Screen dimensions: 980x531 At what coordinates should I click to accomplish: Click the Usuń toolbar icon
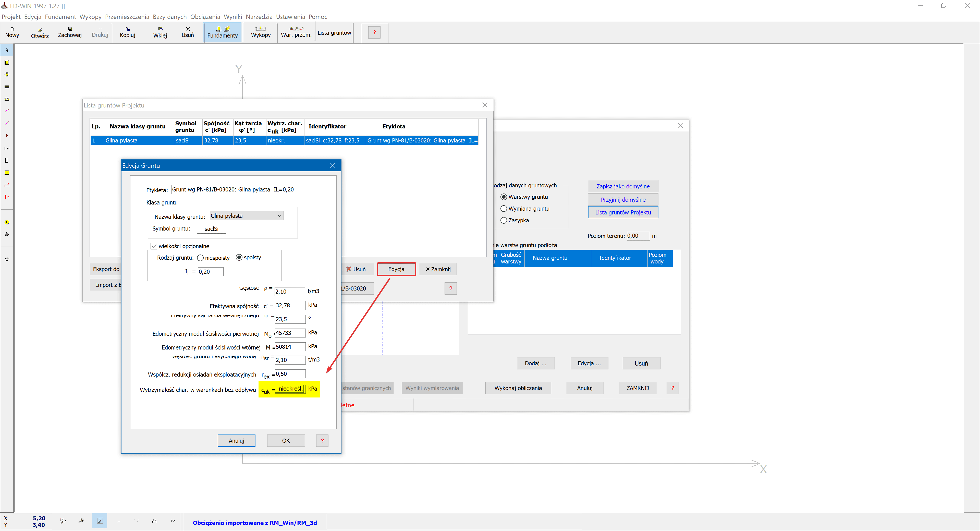[188, 32]
